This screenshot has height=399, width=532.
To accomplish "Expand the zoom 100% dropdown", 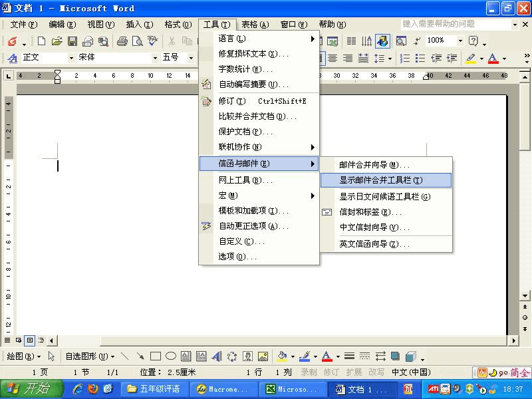I will [460, 41].
